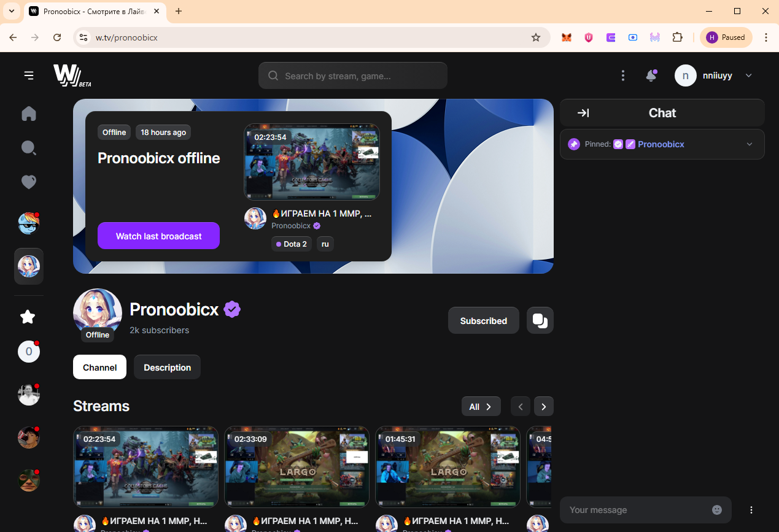Image resolution: width=779 pixels, height=532 pixels.
Task: Switch to the Description tab
Action: tap(167, 367)
